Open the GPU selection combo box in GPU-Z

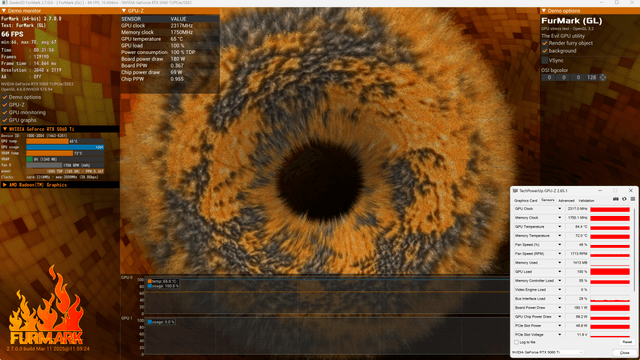[x=547, y=352]
